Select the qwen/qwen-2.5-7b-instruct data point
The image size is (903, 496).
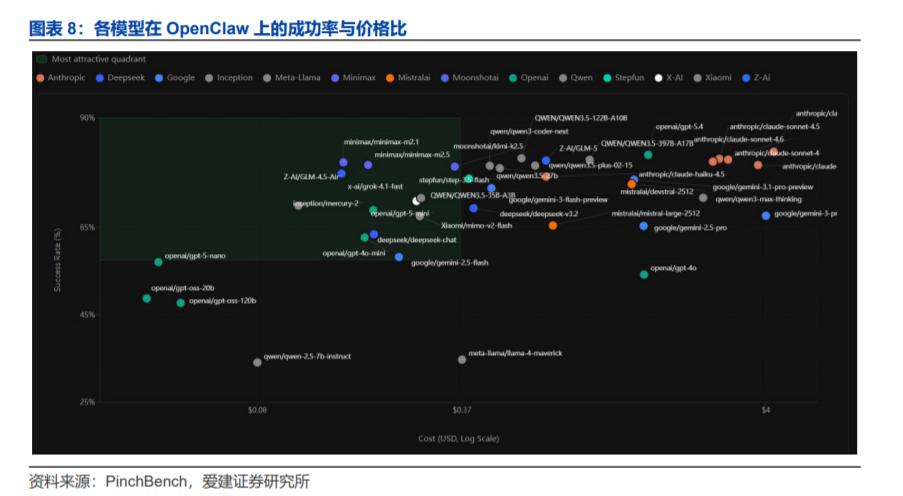[x=257, y=362]
